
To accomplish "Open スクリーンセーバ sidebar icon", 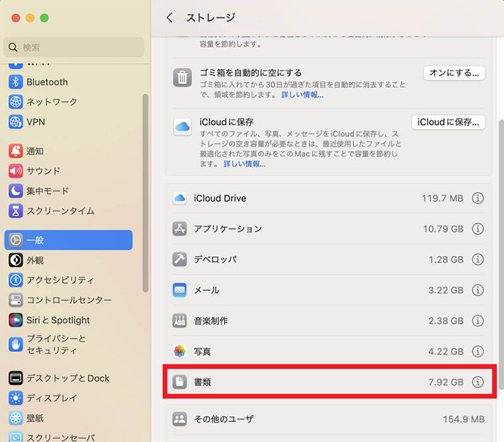I will [x=15, y=437].
